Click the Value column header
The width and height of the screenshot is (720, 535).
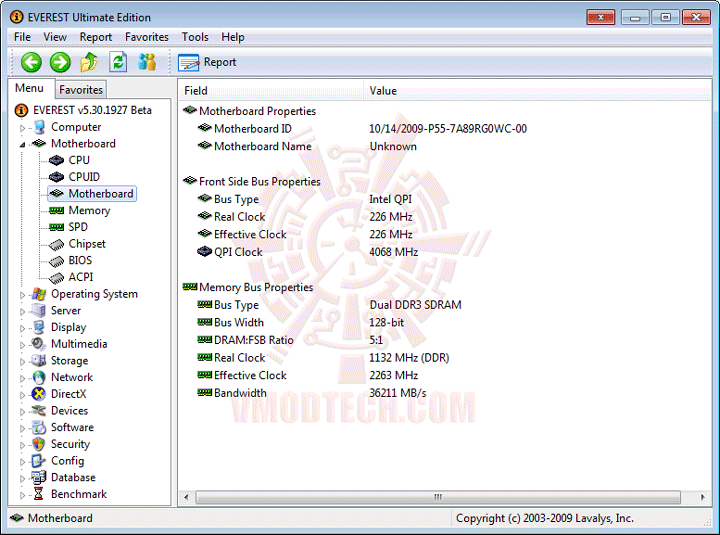tap(537, 90)
